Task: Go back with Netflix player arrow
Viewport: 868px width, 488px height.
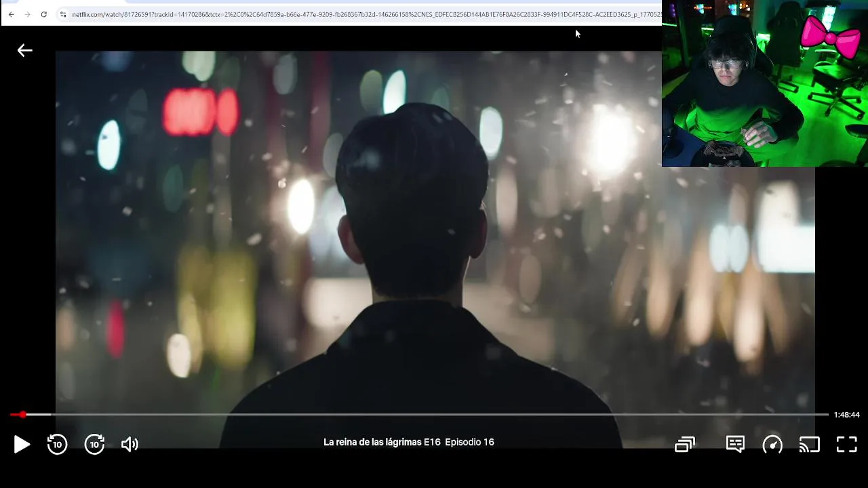Action: (x=24, y=50)
